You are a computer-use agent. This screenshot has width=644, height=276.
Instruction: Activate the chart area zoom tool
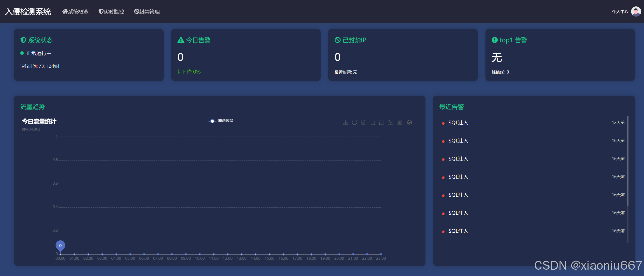pyautogui.click(x=373, y=123)
